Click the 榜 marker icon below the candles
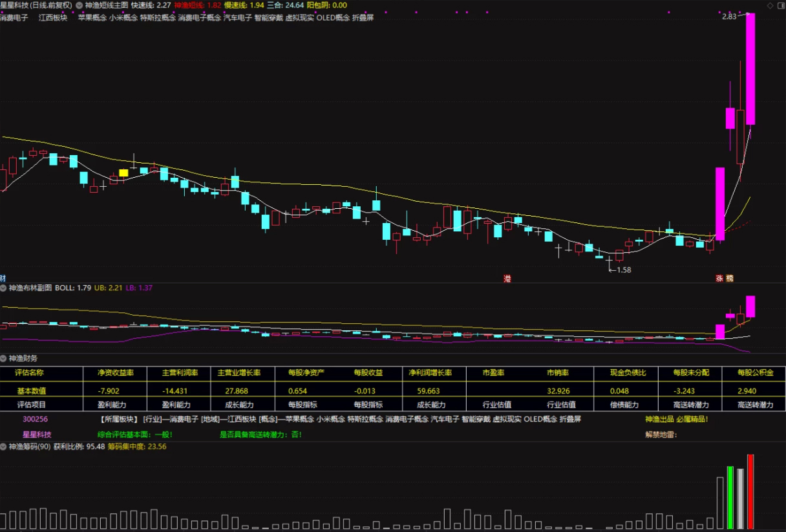 729,279
